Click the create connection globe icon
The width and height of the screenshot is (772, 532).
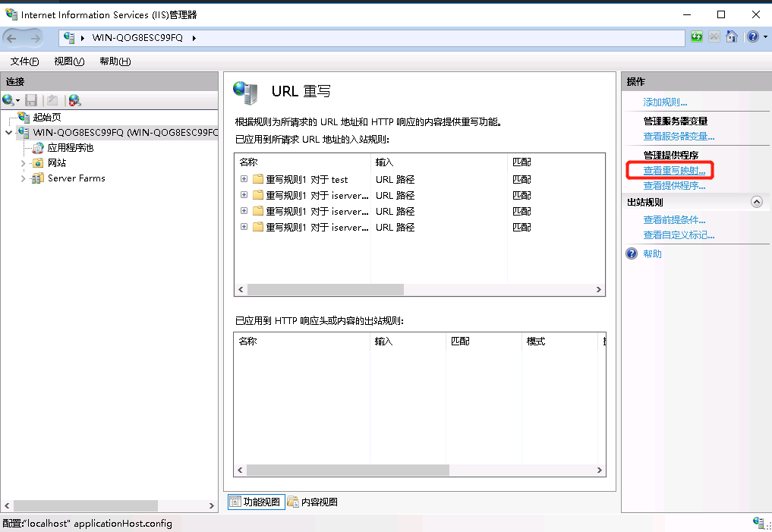click(x=8, y=100)
